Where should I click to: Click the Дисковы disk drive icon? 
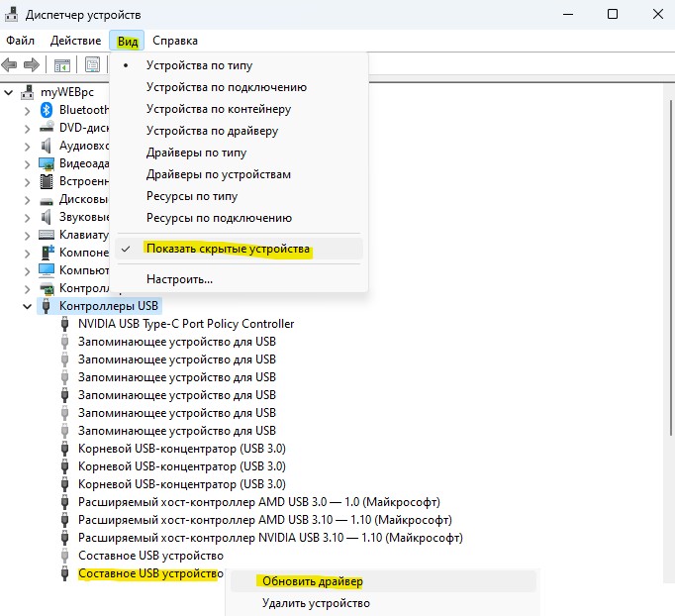[47, 200]
